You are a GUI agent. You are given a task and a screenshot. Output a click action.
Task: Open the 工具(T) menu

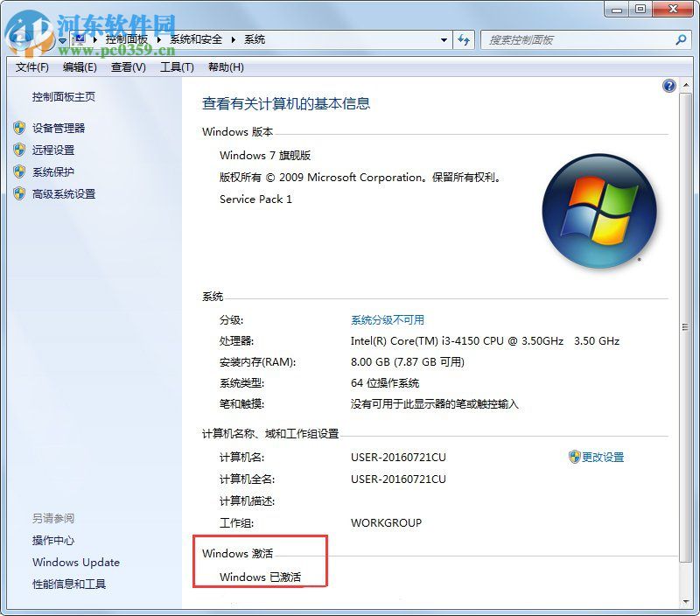(x=177, y=67)
